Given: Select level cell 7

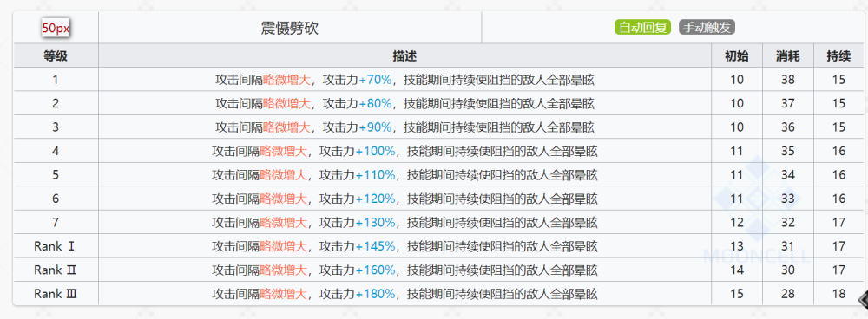Looking at the screenshot, I should pyautogui.click(x=56, y=222).
